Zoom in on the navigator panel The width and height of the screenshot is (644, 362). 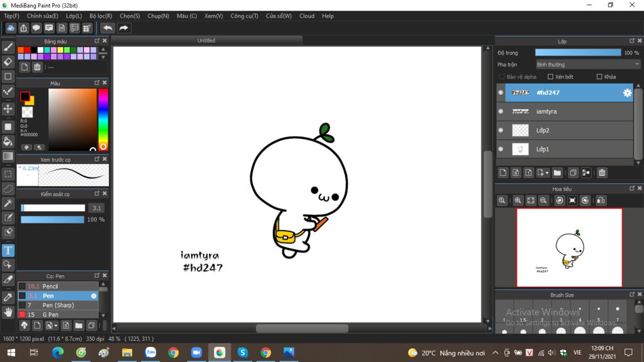518,200
